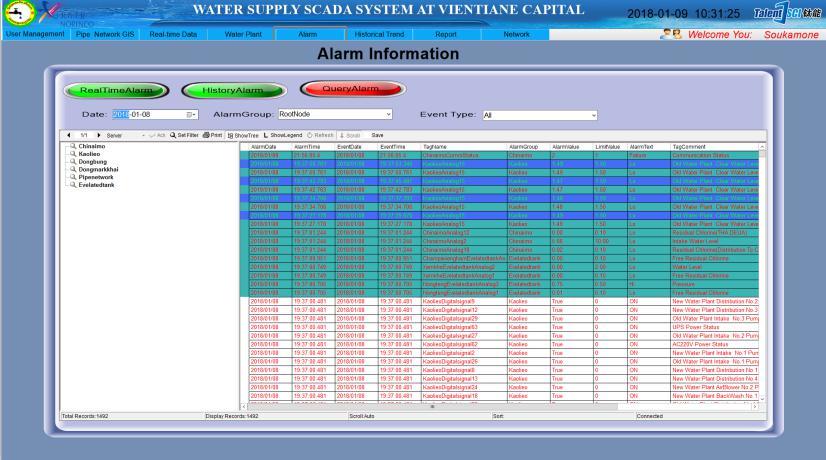The width and height of the screenshot is (826, 460).
Task: Select Dongbung node icon in tree
Action: [73, 162]
